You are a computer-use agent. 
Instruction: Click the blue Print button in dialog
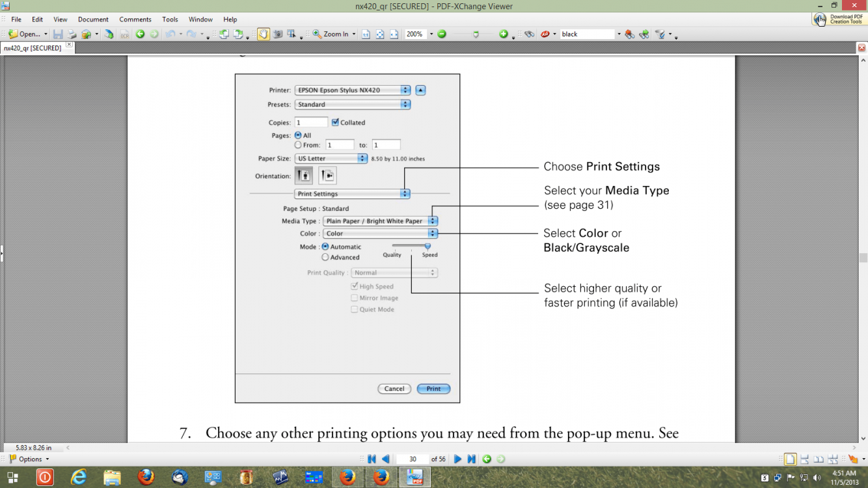point(434,388)
